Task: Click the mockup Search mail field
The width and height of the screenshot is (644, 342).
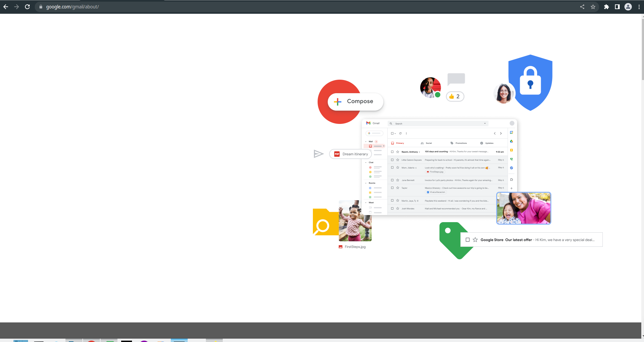Action: click(438, 124)
